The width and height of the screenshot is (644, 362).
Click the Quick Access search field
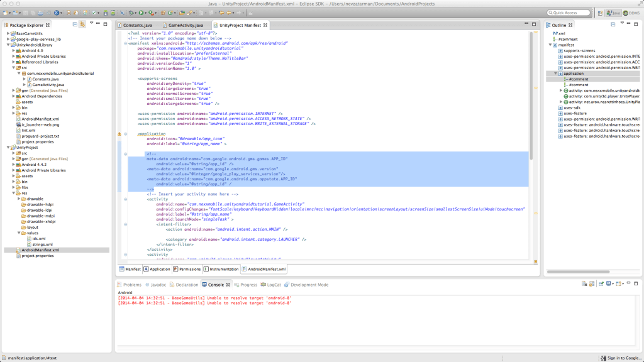[569, 13]
